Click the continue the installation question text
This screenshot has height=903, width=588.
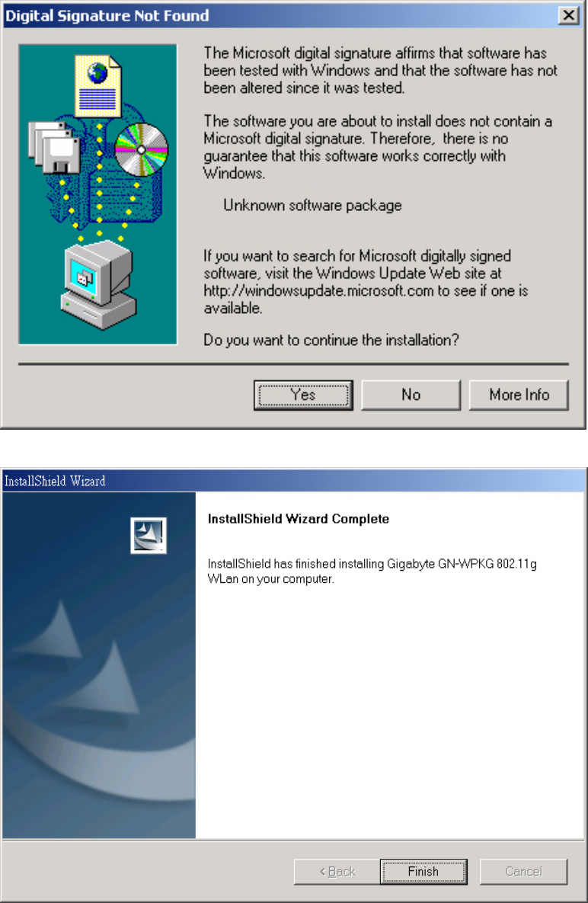click(331, 341)
